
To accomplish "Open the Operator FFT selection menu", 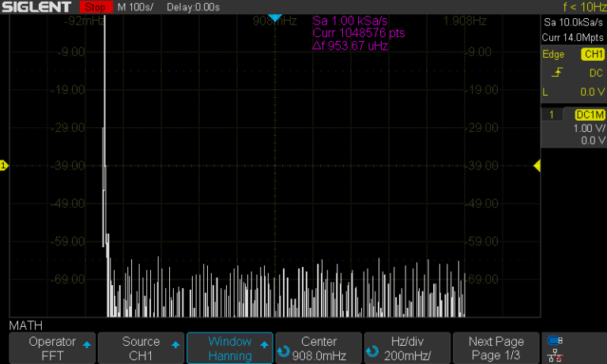I will tap(52, 348).
